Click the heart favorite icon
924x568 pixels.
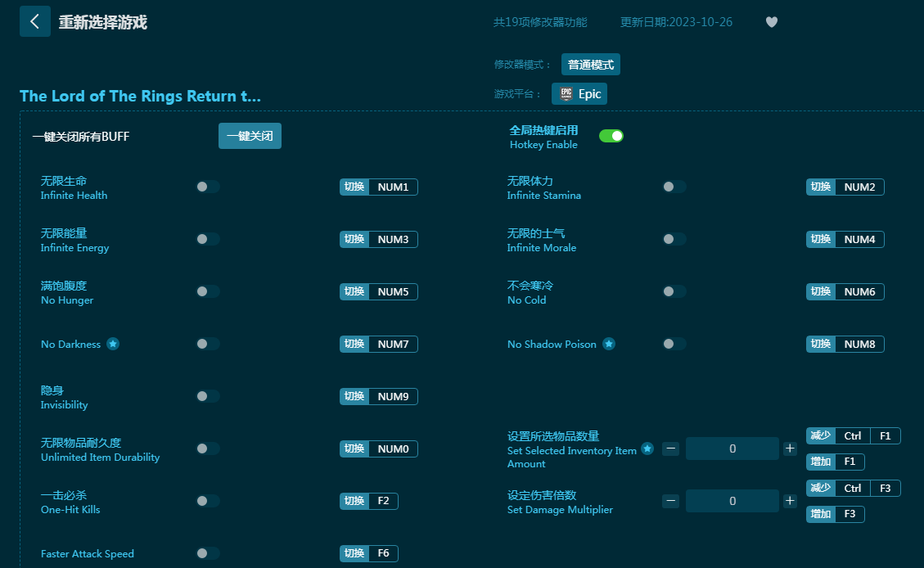(772, 22)
